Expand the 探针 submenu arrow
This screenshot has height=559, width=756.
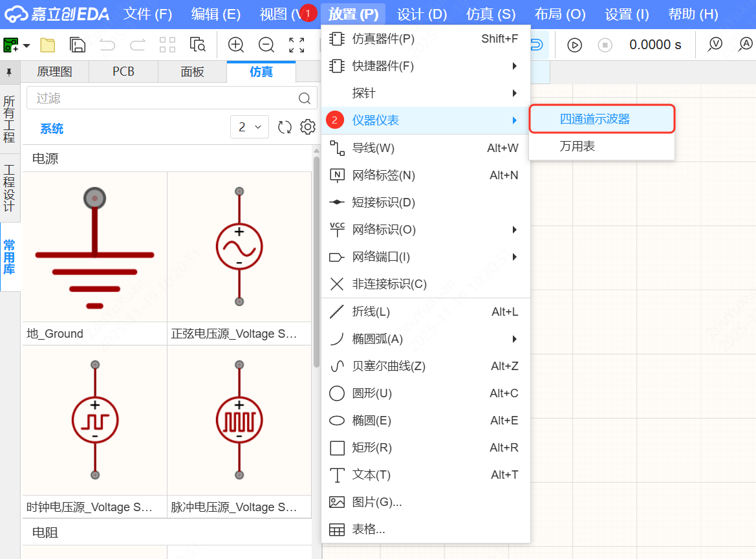pos(514,93)
